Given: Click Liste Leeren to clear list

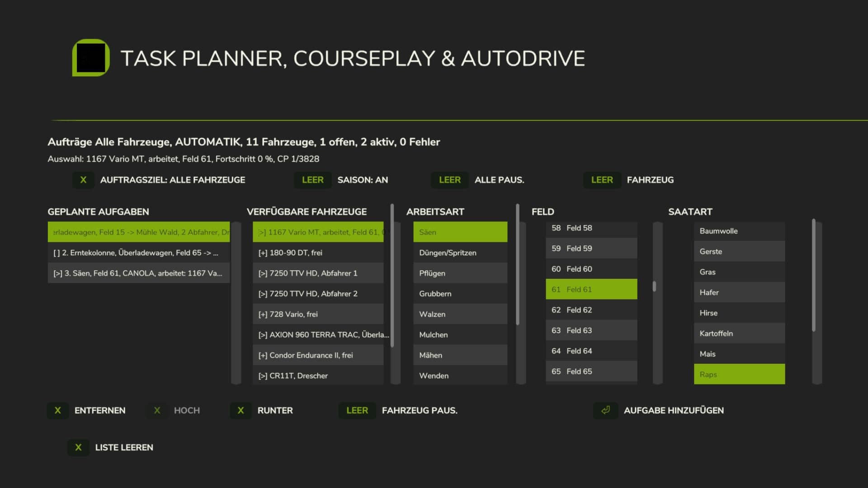Looking at the screenshot, I should tap(124, 447).
